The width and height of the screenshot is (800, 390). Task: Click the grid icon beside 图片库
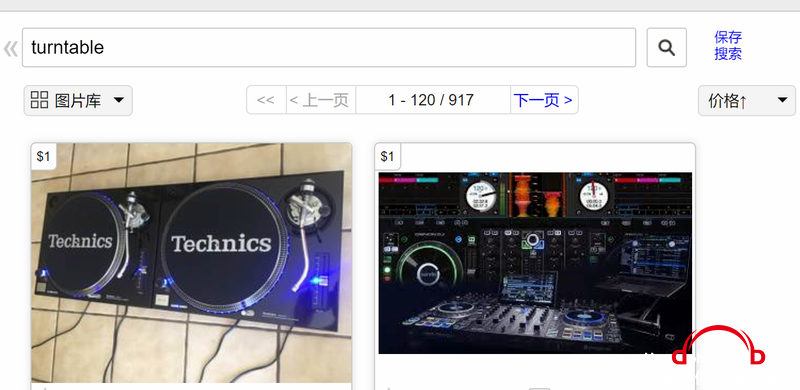click(x=39, y=100)
